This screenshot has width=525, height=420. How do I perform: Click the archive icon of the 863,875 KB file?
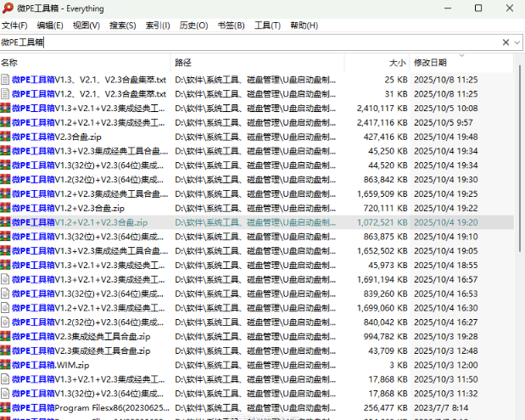[x=5, y=237]
